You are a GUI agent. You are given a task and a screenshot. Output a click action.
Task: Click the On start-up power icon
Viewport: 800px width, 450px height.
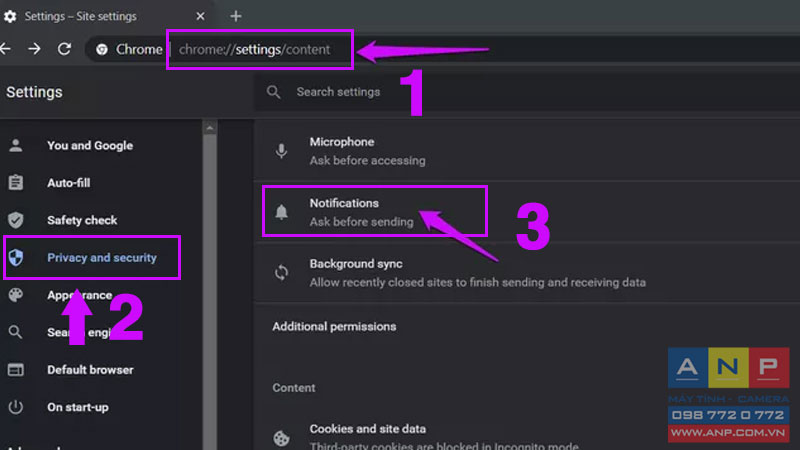(16, 407)
